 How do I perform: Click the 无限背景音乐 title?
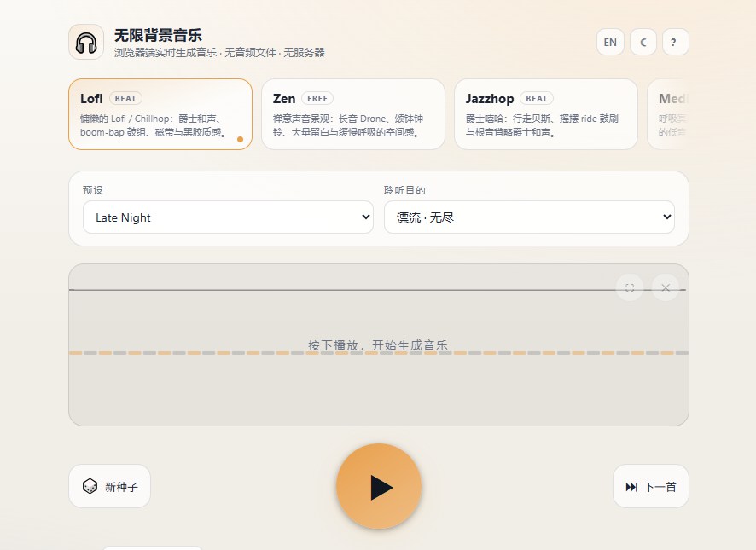coord(158,35)
